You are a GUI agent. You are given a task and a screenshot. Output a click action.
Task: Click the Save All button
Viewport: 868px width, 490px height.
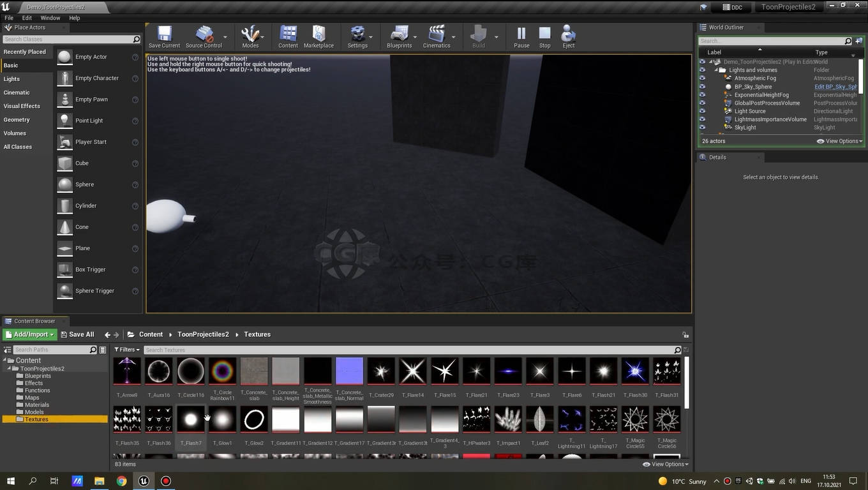[x=77, y=334]
